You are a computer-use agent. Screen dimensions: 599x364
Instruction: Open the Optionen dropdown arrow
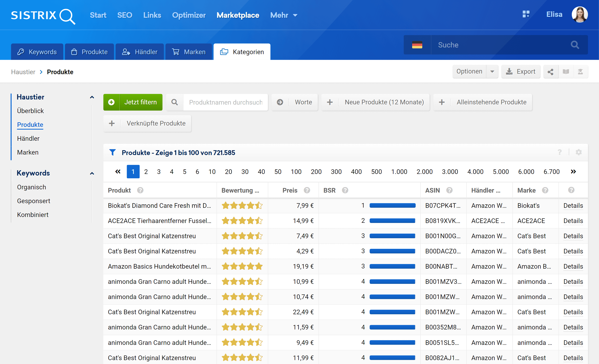tap(492, 72)
